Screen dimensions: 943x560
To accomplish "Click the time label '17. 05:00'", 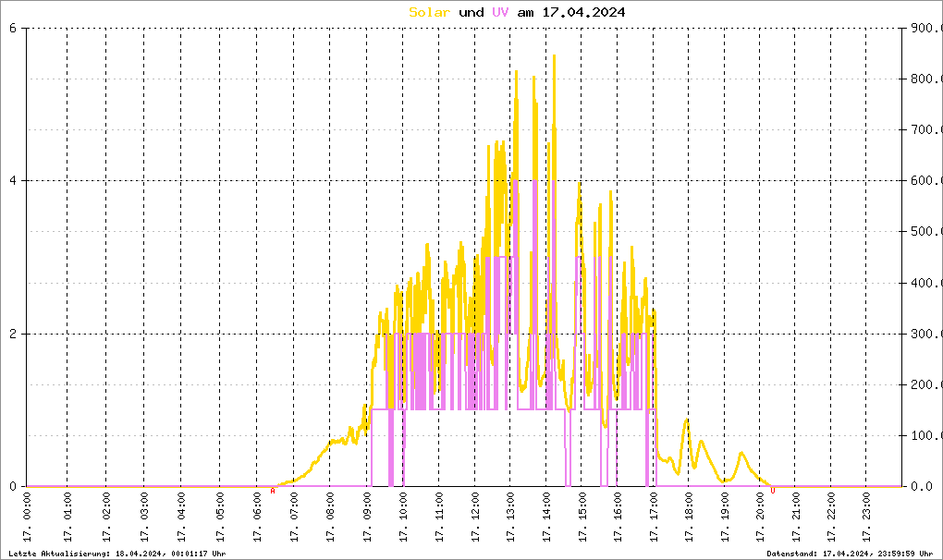I will click(x=220, y=517).
